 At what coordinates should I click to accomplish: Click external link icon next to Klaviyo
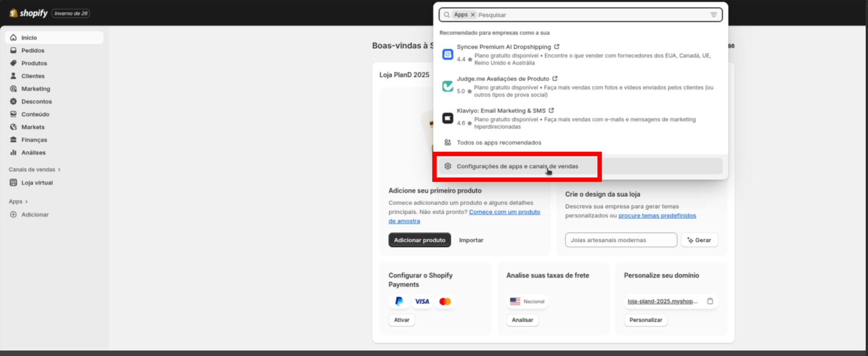coord(551,110)
